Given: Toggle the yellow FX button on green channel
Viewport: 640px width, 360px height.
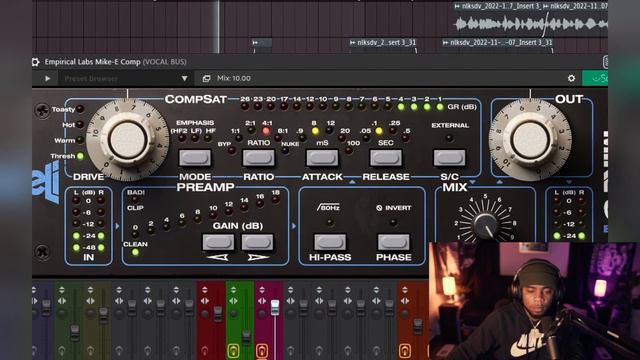Looking at the screenshot, I should tap(233, 350).
